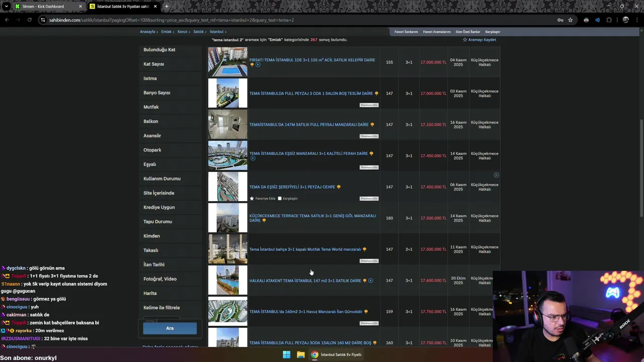This screenshot has height=362, width=644.
Task: Open the tab search dropdown arrow
Action: [6, 7]
